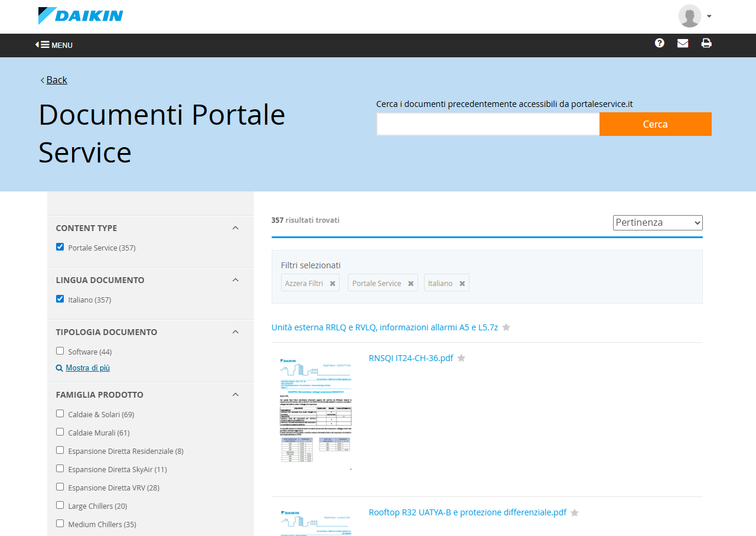Open the user profile avatar
The height and width of the screenshot is (536, 756).
tap(690, 16)
